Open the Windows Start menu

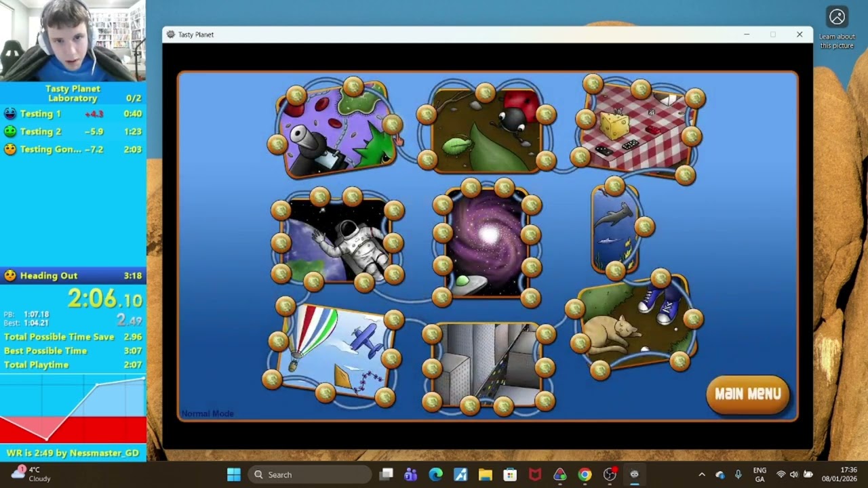tap(234, 474)
